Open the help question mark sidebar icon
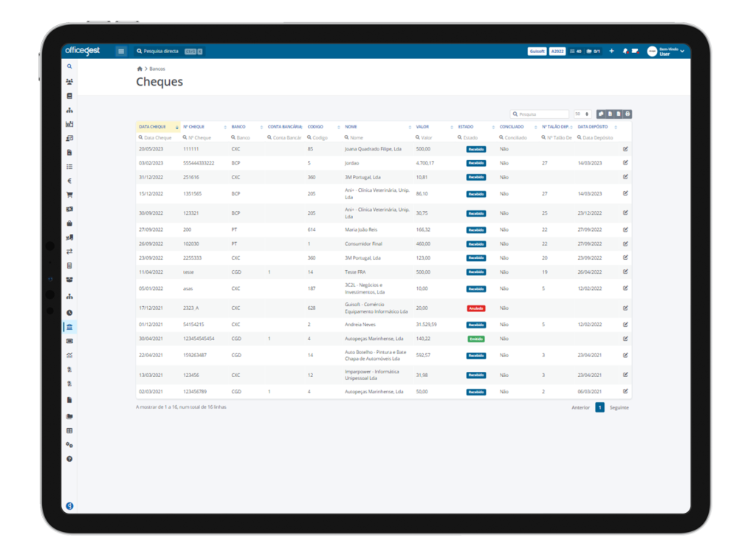756x560 pixels. pos(69,459)
